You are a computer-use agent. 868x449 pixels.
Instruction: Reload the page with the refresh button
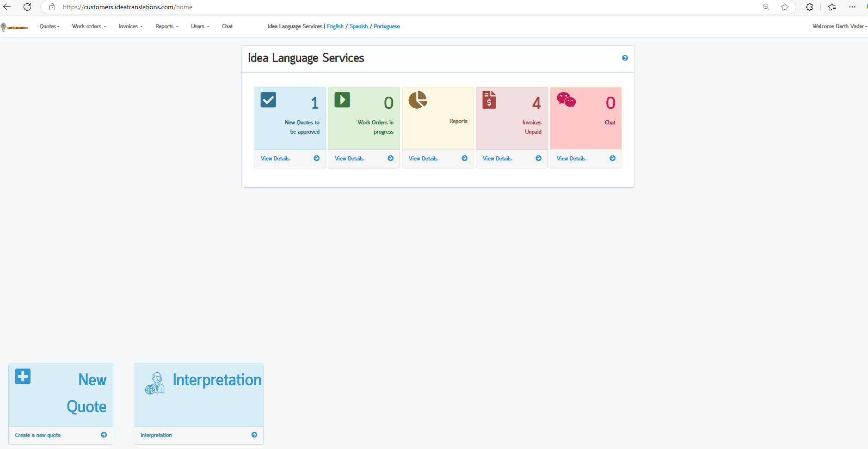(27, 7)
